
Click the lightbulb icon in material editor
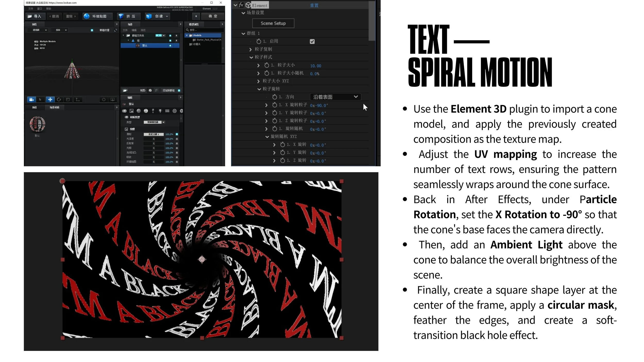pyautogui.click(x=160, y=111)
